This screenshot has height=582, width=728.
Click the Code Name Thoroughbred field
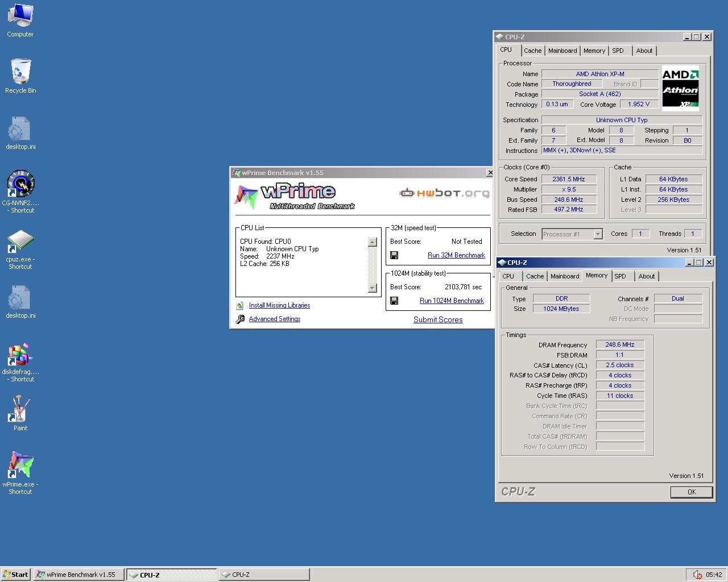pyautogui.click(x=572, y=84)
